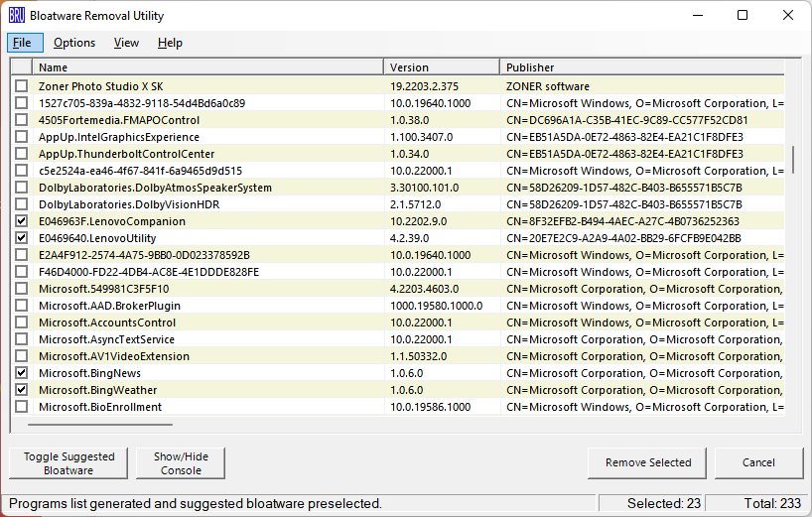This screenshot has height=517, width=812.
Task: Uncheck the Microsoft.BingWeather checkbox
Action: (22, 390)
